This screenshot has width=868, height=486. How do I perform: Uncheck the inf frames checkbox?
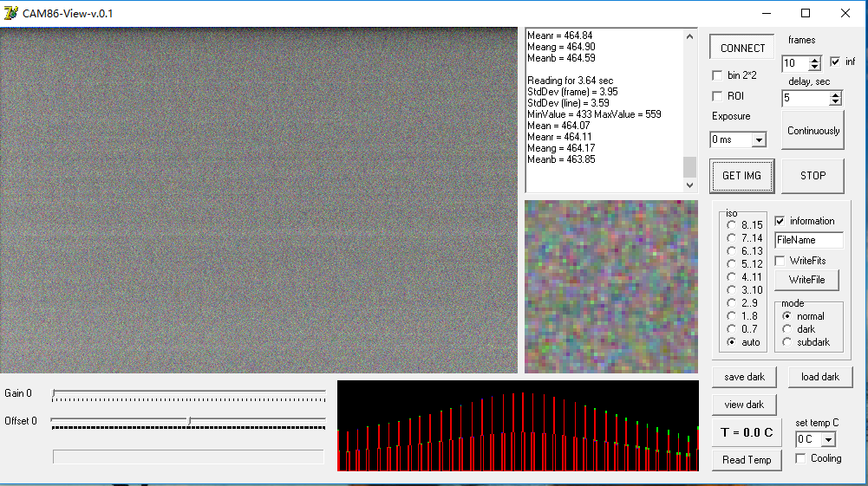tap(835, 62)
